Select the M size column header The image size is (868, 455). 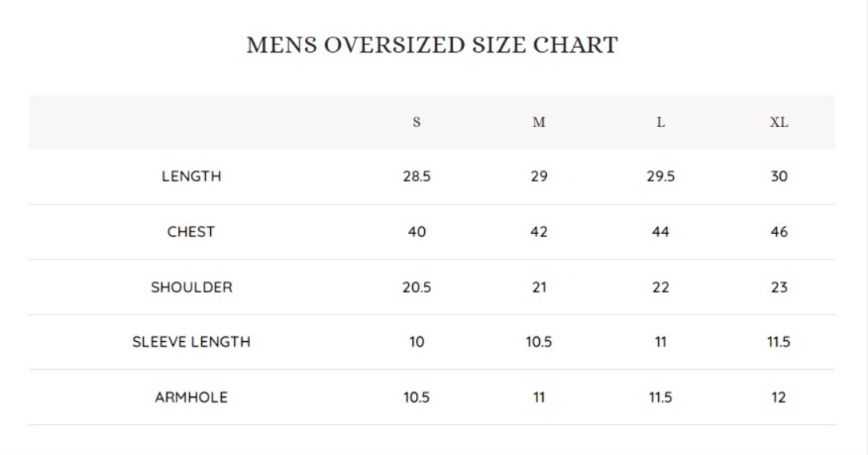(x=539, y=122)
